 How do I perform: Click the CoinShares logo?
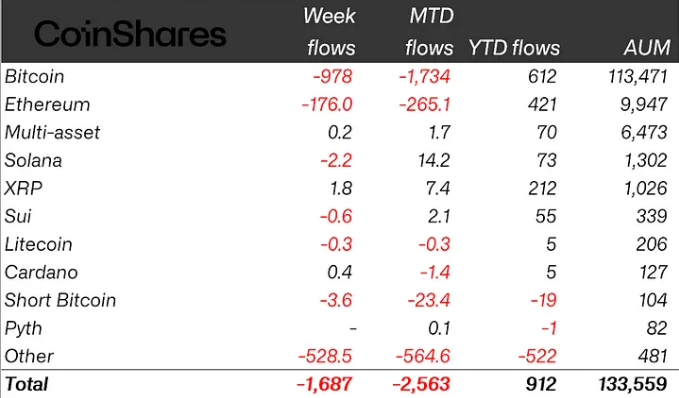point(130,33)
